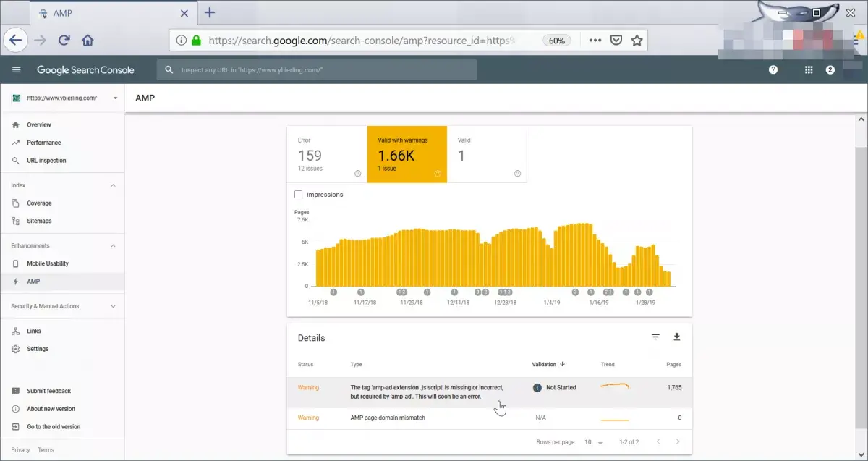Open page actions three-dot menu

[x=595, y=41]
